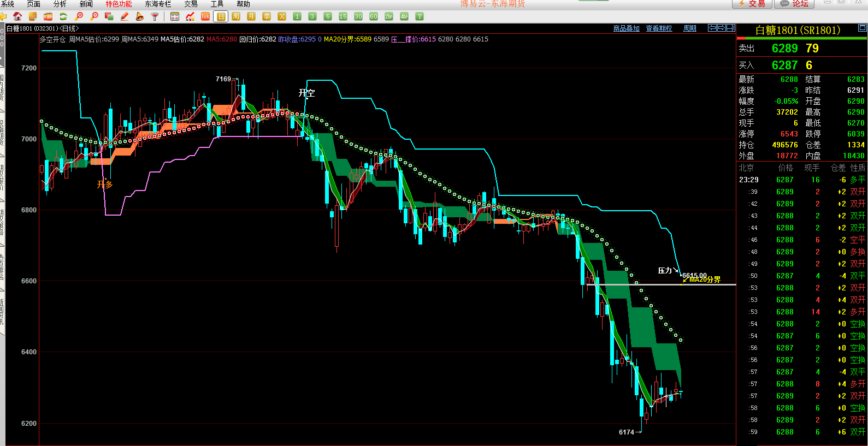Select the 15-minute period button
Screen dimensions: 868x446
[343, 16]
